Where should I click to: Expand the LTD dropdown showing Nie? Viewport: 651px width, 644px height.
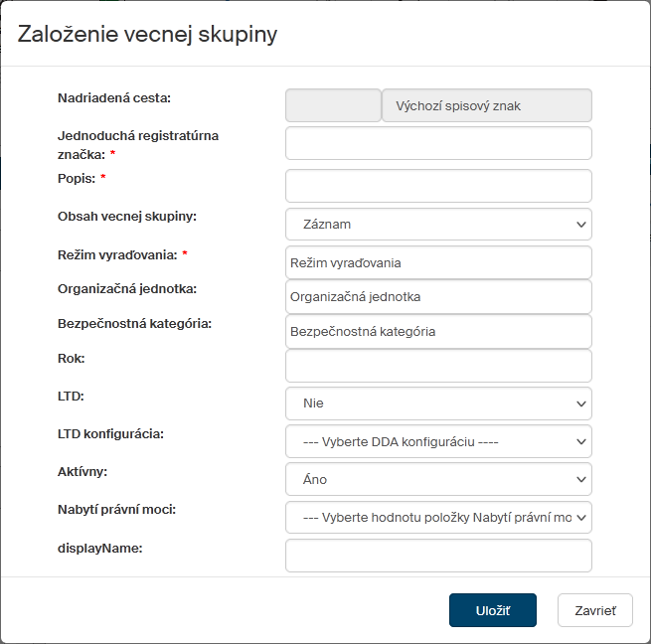(x=438, y=403)
